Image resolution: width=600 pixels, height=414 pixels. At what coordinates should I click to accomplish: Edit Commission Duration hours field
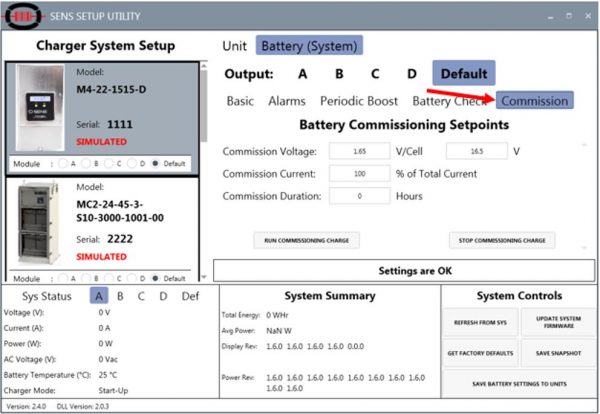[360, 196]
